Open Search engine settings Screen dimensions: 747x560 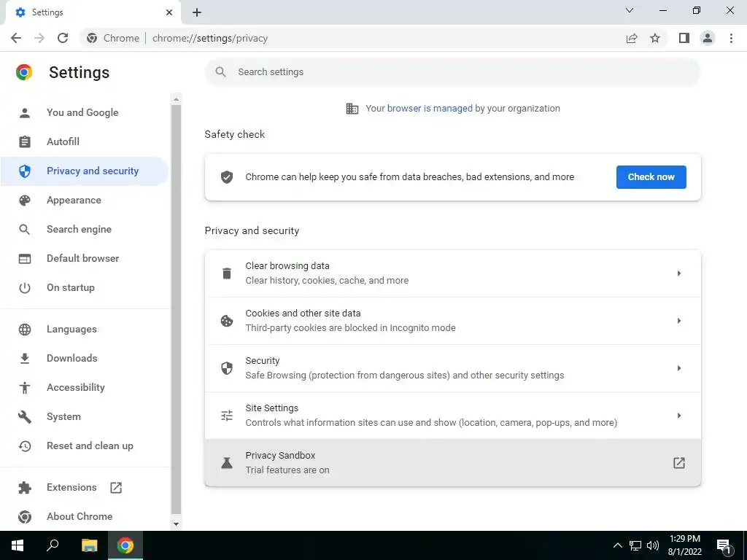(85, 230)
